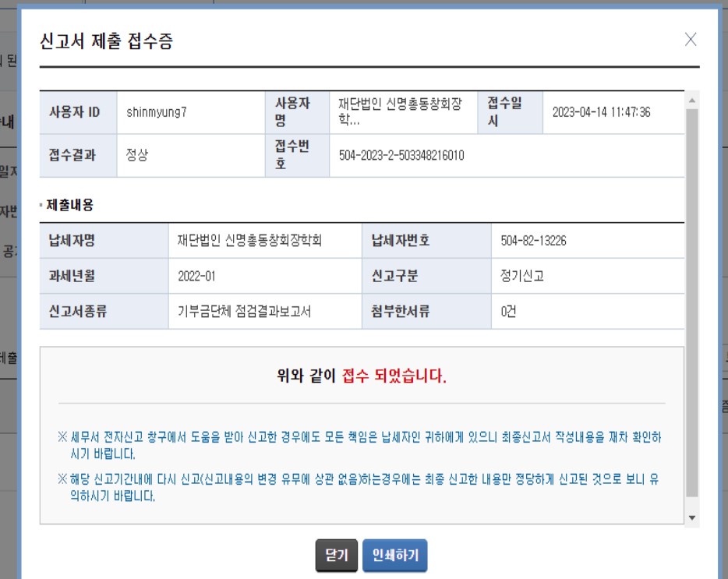Click the scrollbar up arrow
Viewport: 728px width, 579px height.
point(691,101)
